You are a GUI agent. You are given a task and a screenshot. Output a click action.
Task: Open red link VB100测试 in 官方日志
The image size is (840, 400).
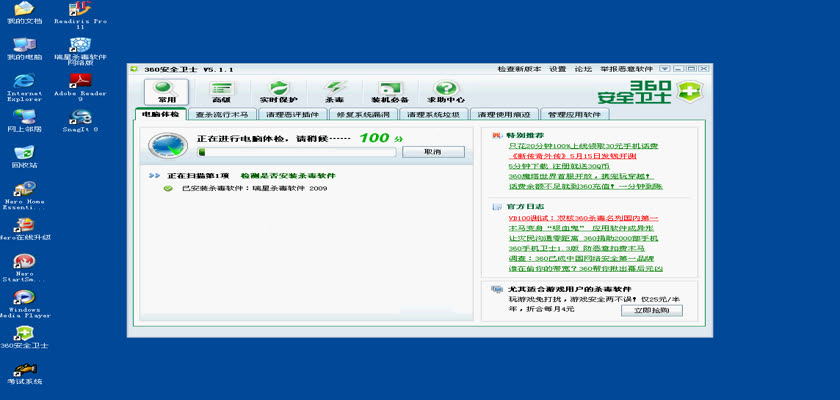pos(583,218)
